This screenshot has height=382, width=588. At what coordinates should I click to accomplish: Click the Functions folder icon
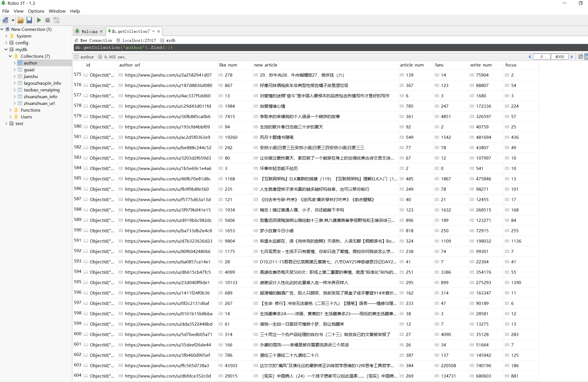(x=16, y=110)
